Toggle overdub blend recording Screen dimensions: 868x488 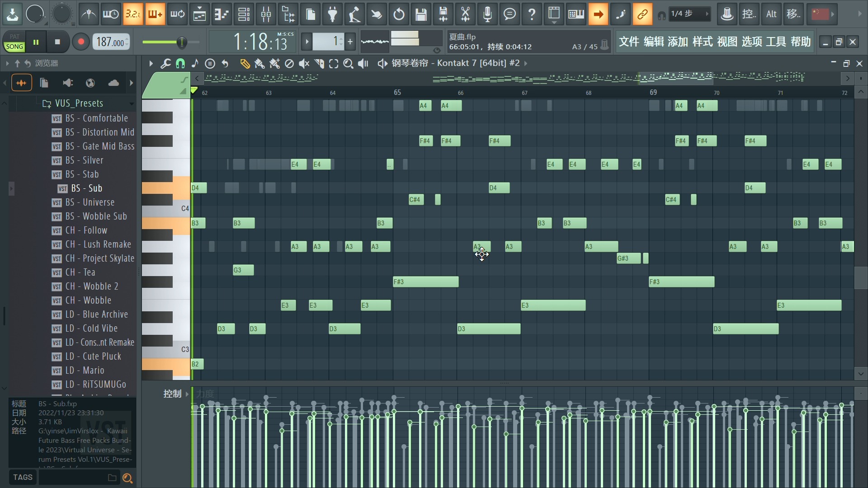(x=155, y=14)
